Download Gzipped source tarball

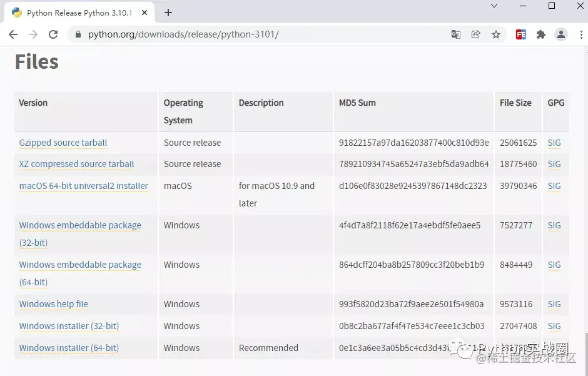click(x=63, y=143)
